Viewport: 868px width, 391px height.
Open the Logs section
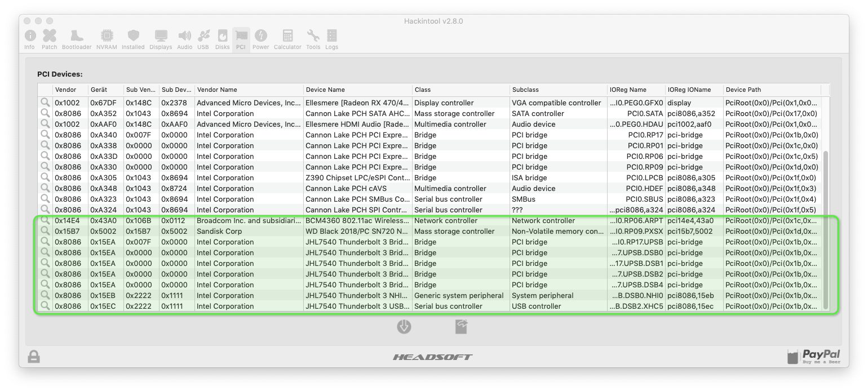pos(332,39)
